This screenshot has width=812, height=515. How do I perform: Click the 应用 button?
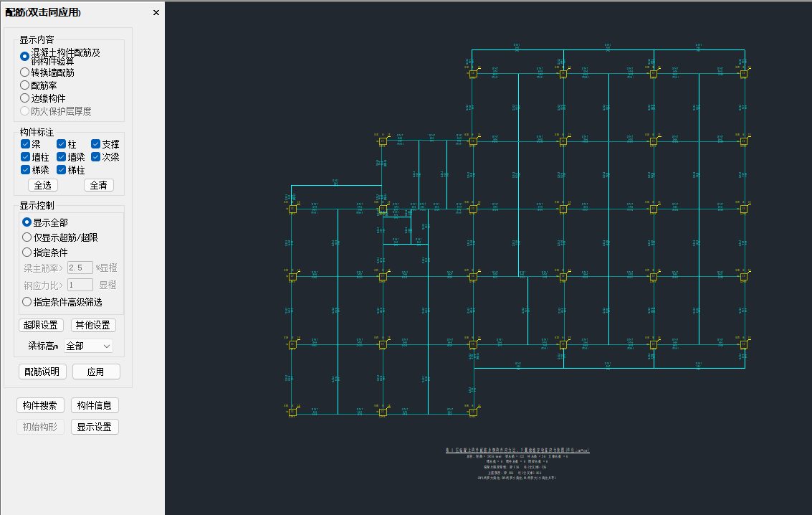tap(96, 372)
